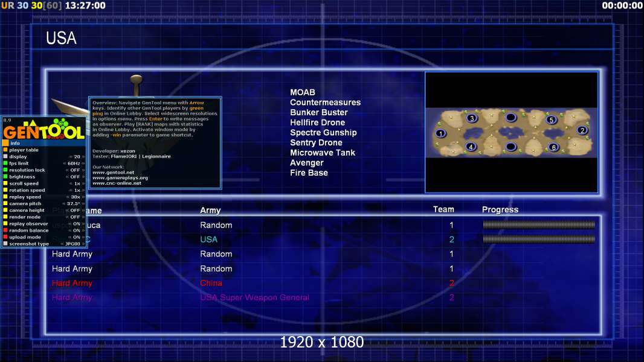Viewport: 644px width, 362px height.
Task: Click the yellow square beside camera pitch
Action: point(5,203)
